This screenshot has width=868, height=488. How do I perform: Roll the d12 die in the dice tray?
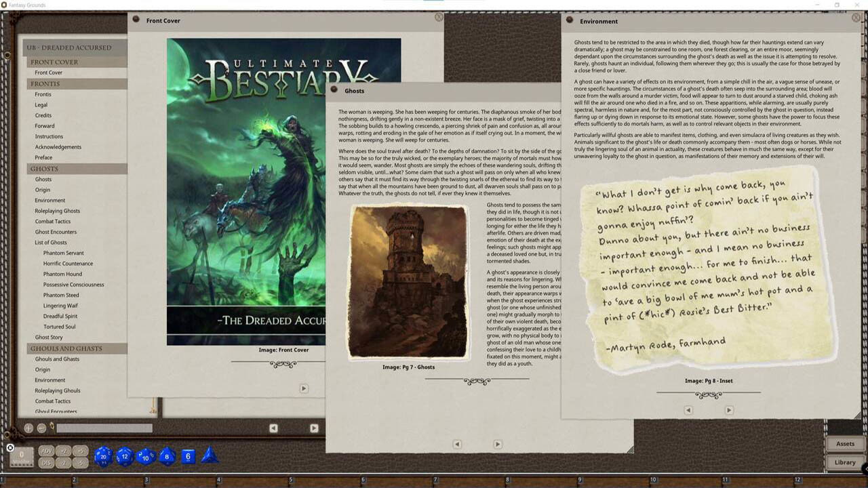pos(124,457)
